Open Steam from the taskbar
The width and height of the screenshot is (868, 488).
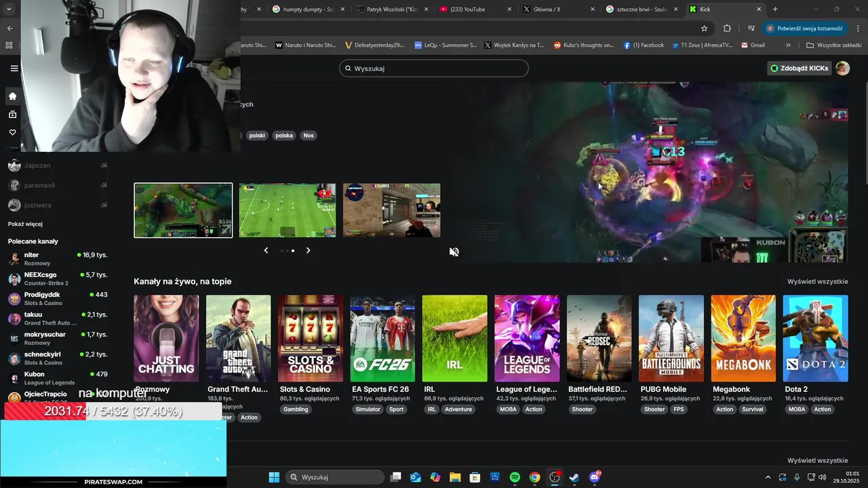click(574, 477)
